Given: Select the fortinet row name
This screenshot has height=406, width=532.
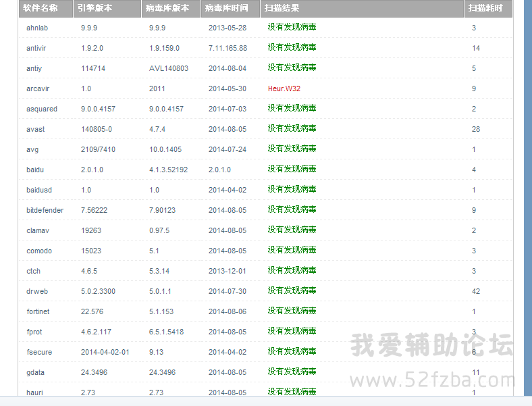Looking at the screenshot, I should (x=38, y=311).
